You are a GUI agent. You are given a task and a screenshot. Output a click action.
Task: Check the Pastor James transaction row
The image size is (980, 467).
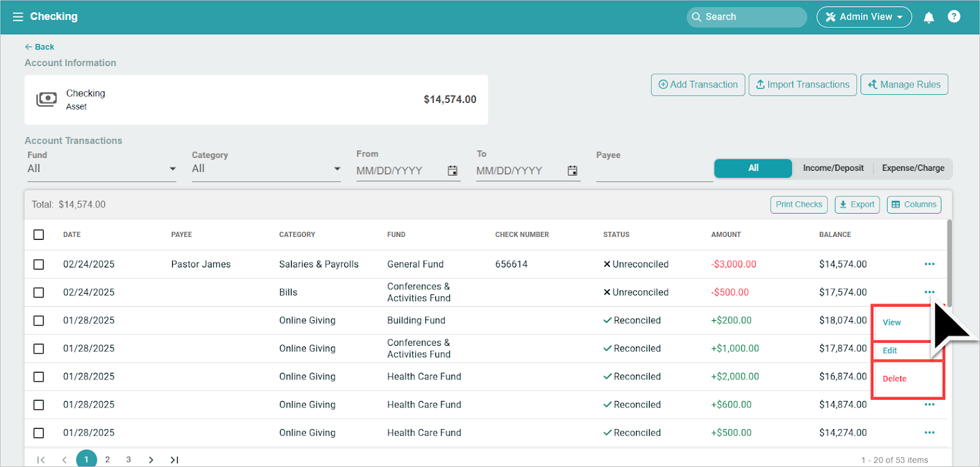click(x=39, y=264)
